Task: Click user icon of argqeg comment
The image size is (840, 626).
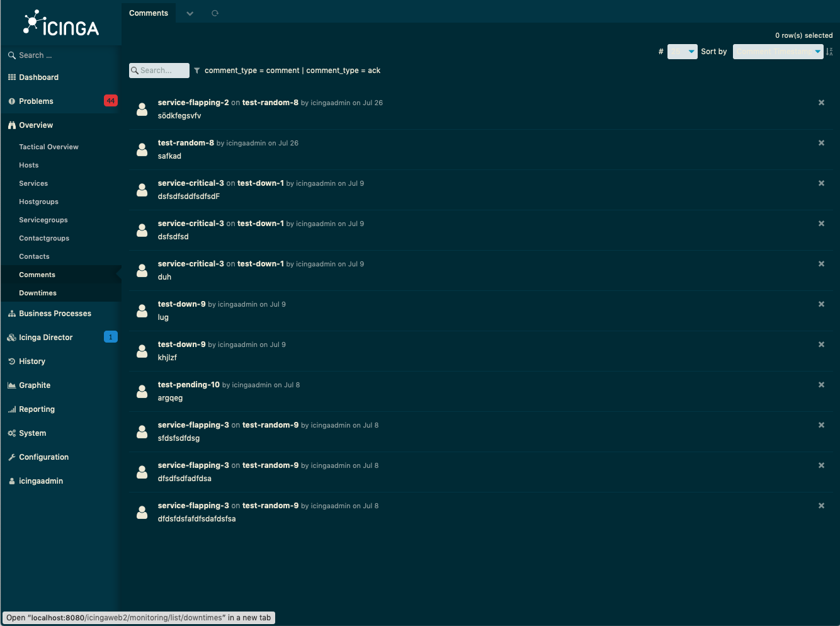Action: tap(142, 392)
